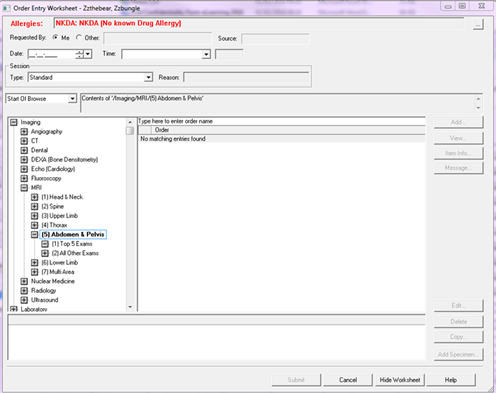Viewport: 496px width, 393px height.
Task: Click the Requested By Other text field
Action: coord(157,38)
